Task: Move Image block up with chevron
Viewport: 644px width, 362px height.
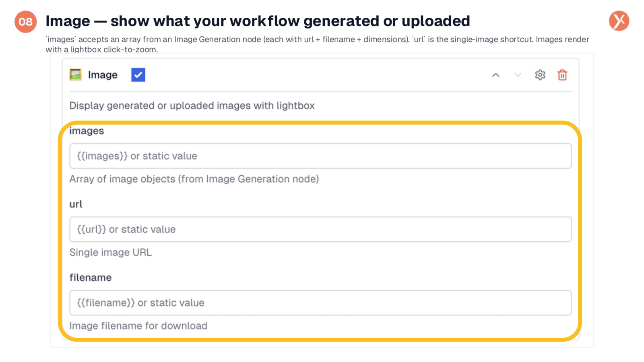Action: click(495, 75)
